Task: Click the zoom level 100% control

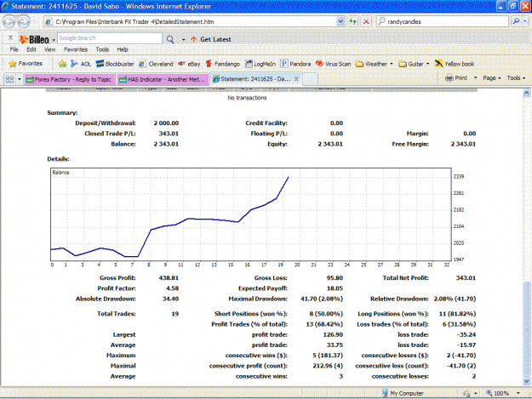Action: (503, 393)
